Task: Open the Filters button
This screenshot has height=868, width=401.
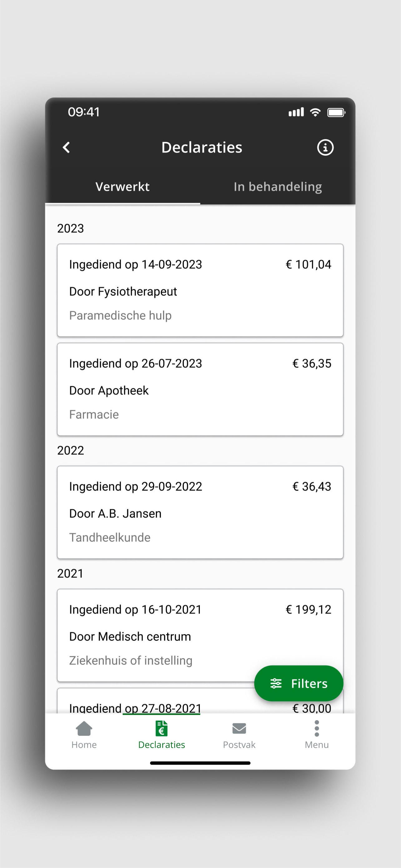Action: pos(299,683)
